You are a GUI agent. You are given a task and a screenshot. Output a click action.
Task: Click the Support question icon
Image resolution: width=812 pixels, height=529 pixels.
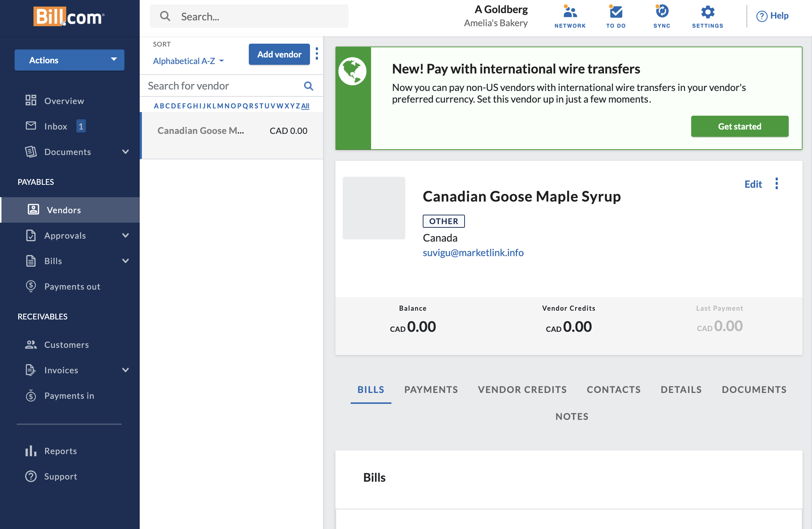click(31, 476)
